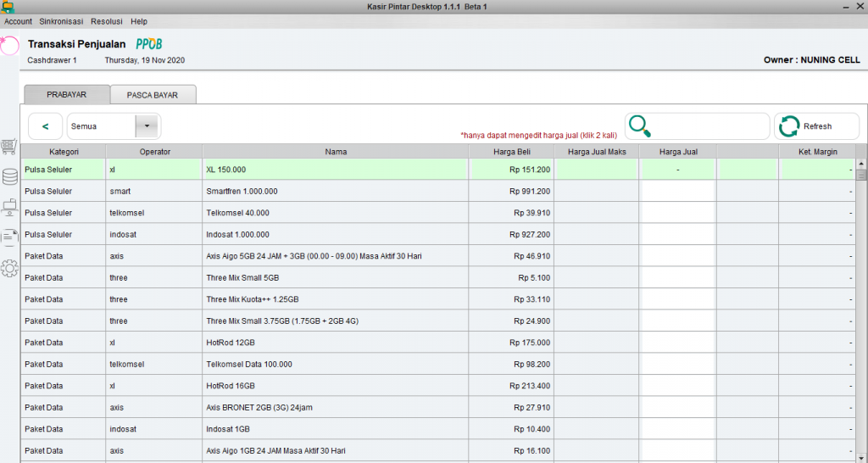868x463 pixels.
Task: Select the Three Mix Small 3.75GB row
Action: [x=438, y=321]
